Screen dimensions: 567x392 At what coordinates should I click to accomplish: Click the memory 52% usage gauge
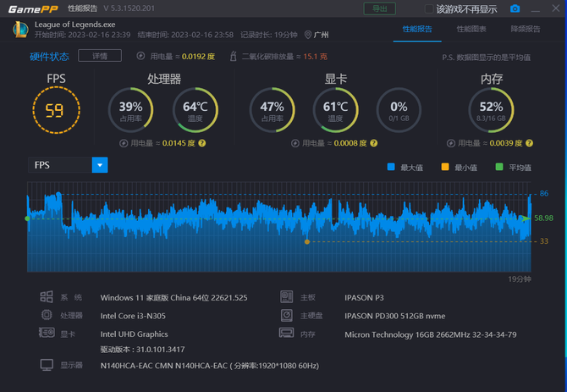coord(491,110)
